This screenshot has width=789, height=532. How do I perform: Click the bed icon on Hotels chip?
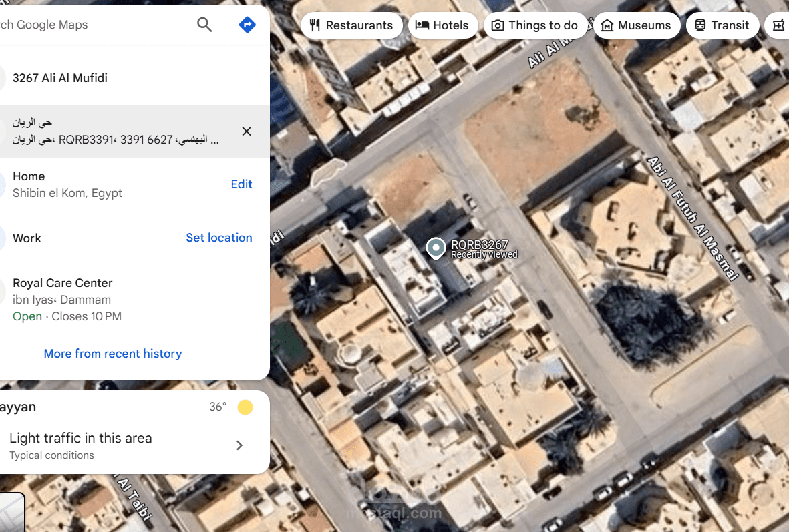(x=422, y=25)
